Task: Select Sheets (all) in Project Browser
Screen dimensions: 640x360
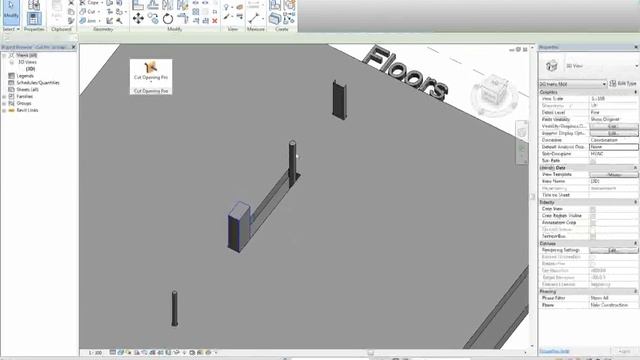Action: point(27,90)
